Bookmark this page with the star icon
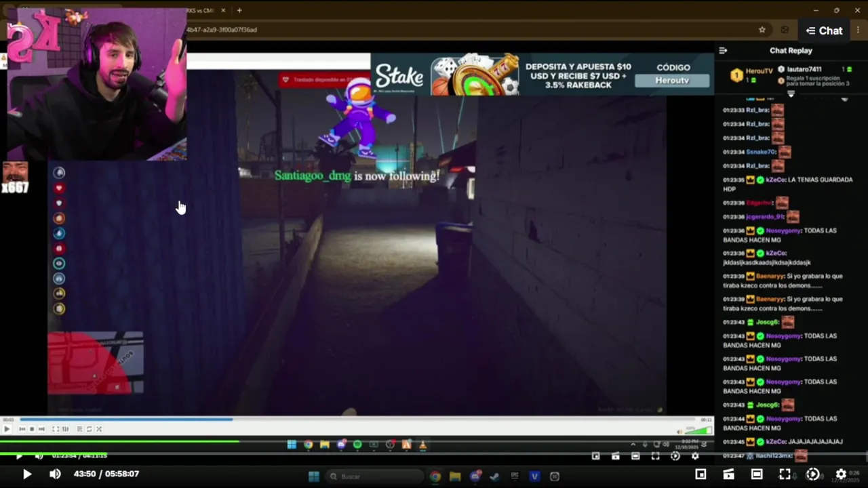Screen dimensions: 868x488 (x=762, y=30)
